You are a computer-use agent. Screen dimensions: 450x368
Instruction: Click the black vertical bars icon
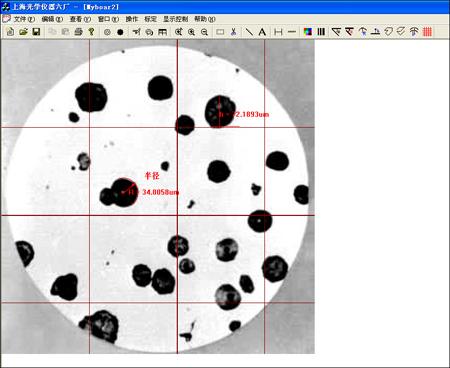pos(321,32)
